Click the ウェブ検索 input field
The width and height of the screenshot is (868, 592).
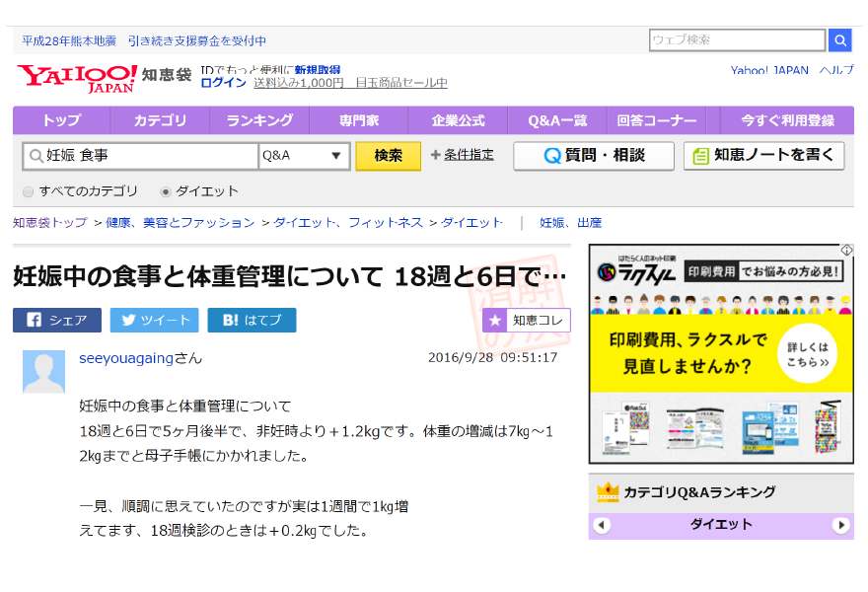tap(737, 40)
